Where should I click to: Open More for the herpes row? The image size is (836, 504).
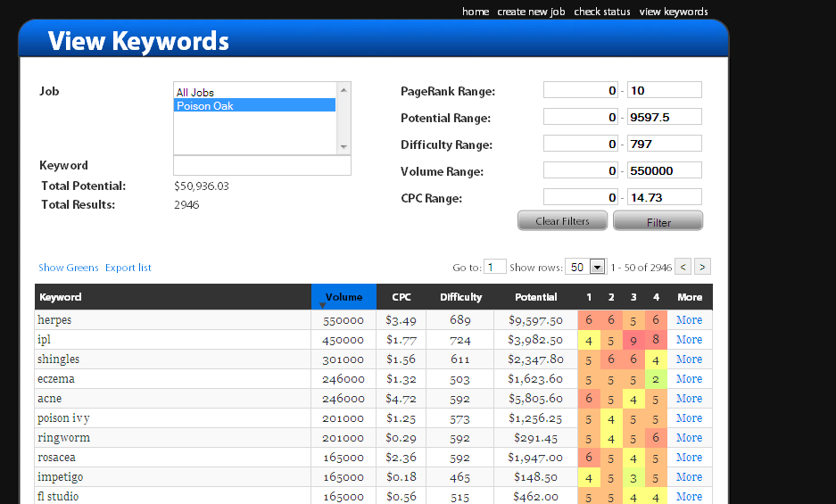tap(690, 320)
